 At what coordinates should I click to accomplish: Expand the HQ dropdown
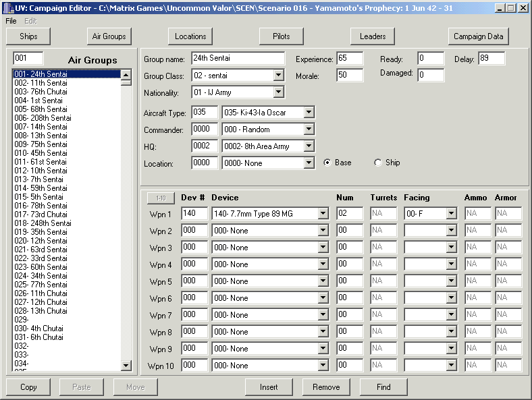(309, 146)
